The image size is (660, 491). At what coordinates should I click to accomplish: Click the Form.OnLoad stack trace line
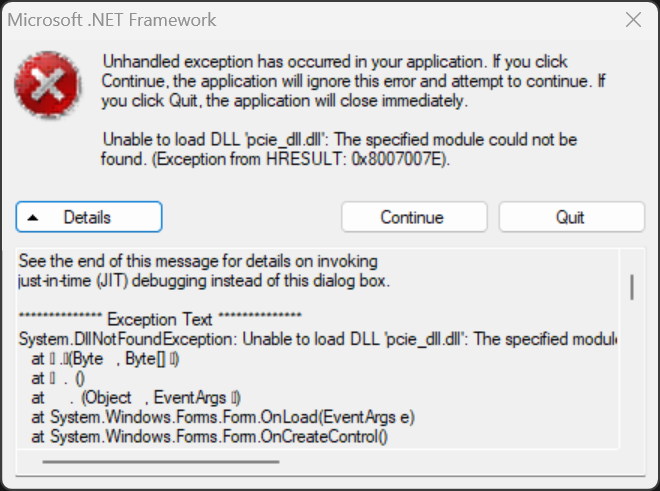tap(222, 416)
